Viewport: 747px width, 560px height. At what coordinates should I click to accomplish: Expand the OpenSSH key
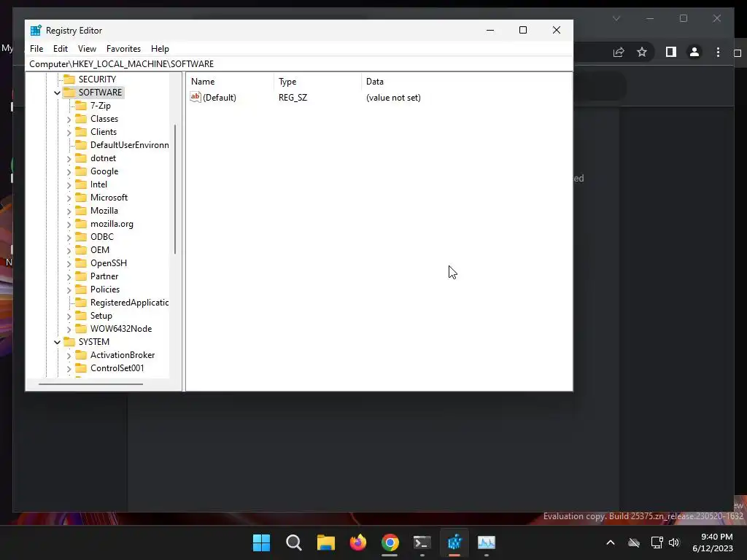(69, 263)
